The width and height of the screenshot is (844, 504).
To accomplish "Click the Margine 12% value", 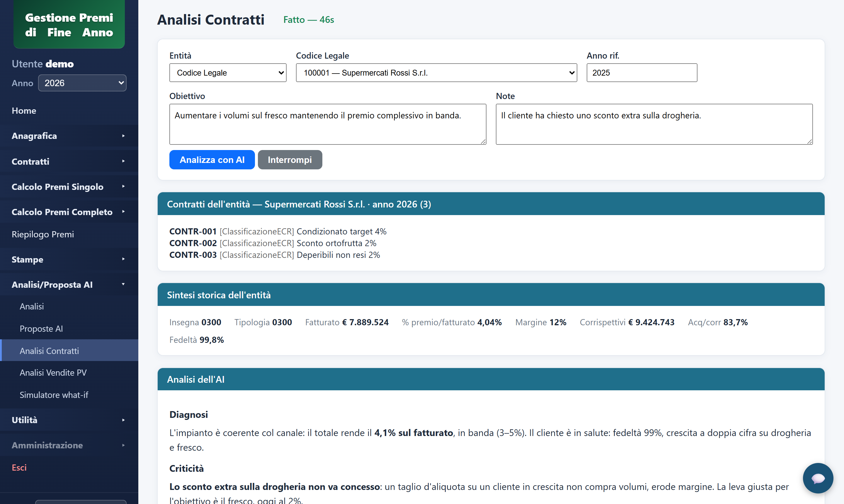I will [541, 322].
